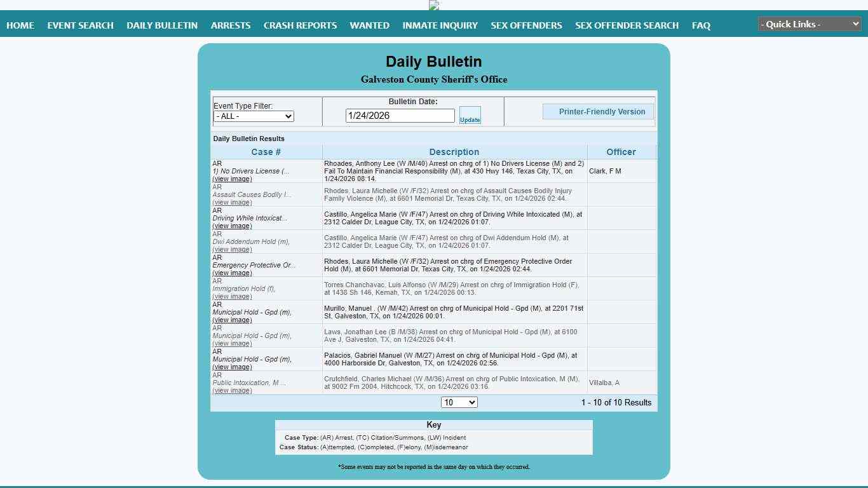Click the Officer column header
The width and height of the screenshot is (868, 488).
click(621, 152)
